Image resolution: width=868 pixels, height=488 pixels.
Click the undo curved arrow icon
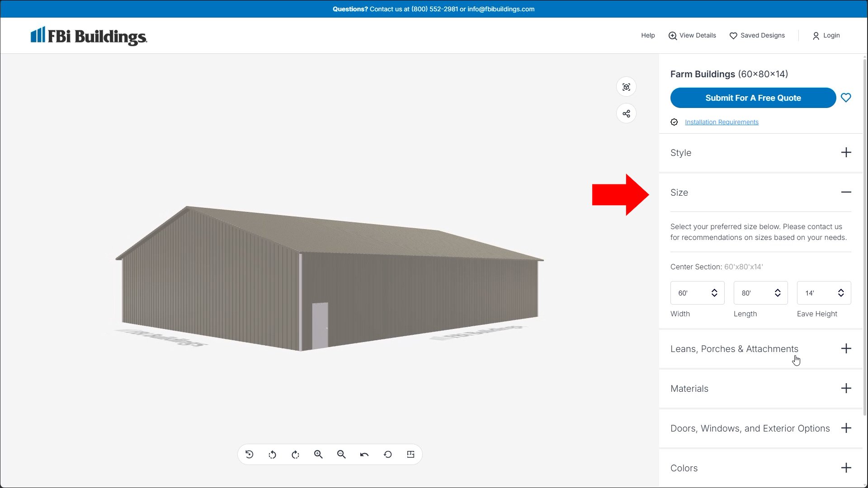click(364, 455)
